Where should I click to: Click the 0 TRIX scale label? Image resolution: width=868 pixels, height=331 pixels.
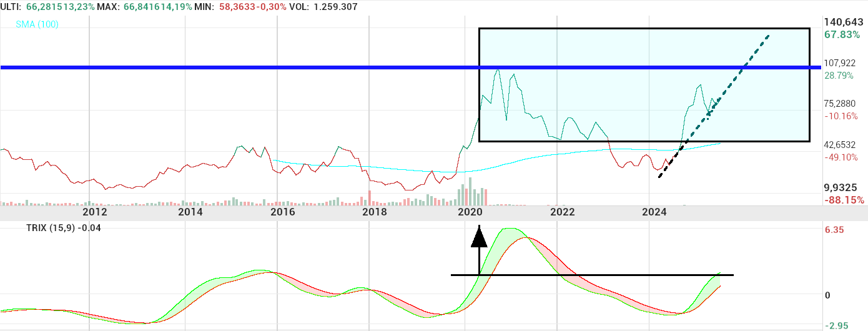pos(829,295)
